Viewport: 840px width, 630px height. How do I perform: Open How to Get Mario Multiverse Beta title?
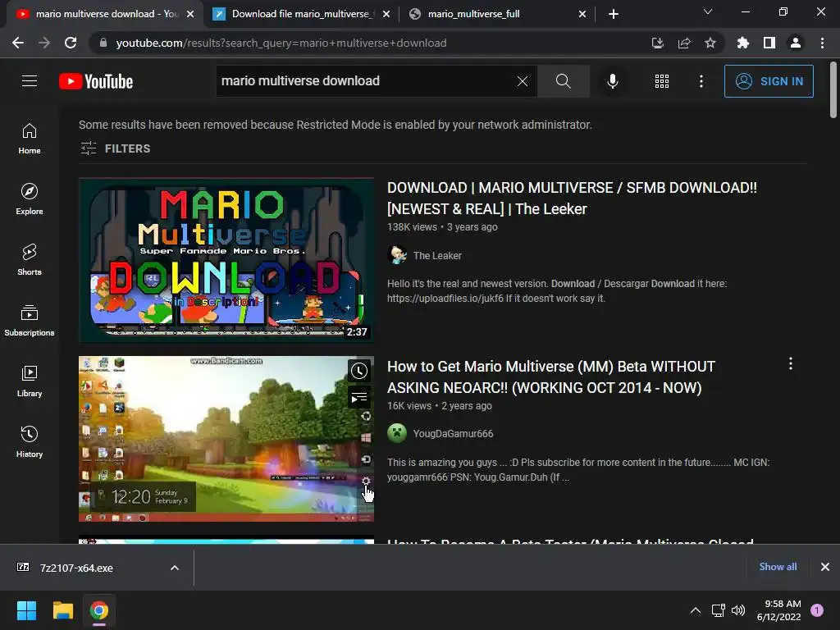click(x=551, y=377)
